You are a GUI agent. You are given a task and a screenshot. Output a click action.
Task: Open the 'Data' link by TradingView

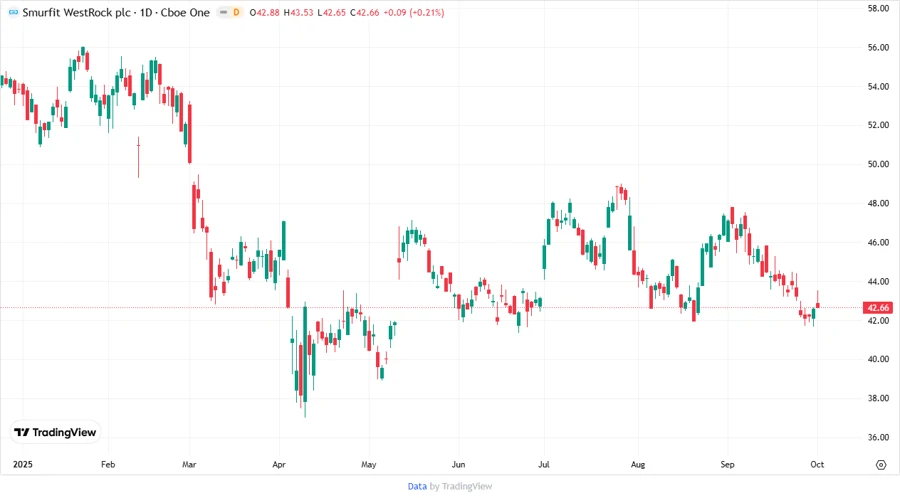417,486
